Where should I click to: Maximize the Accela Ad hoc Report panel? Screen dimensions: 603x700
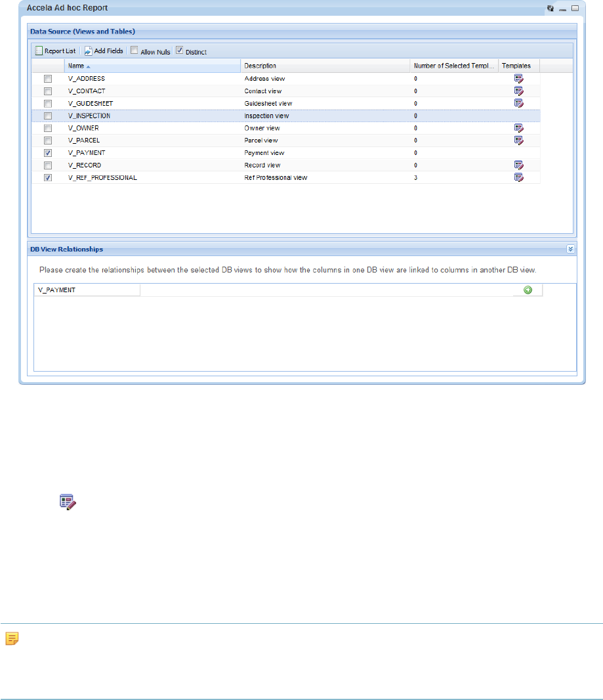click(575, 8)
